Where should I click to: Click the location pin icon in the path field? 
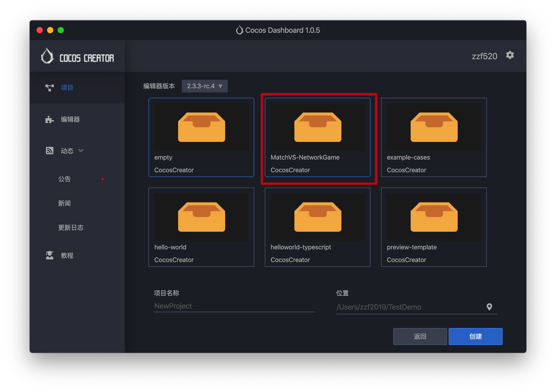point(489,307)
